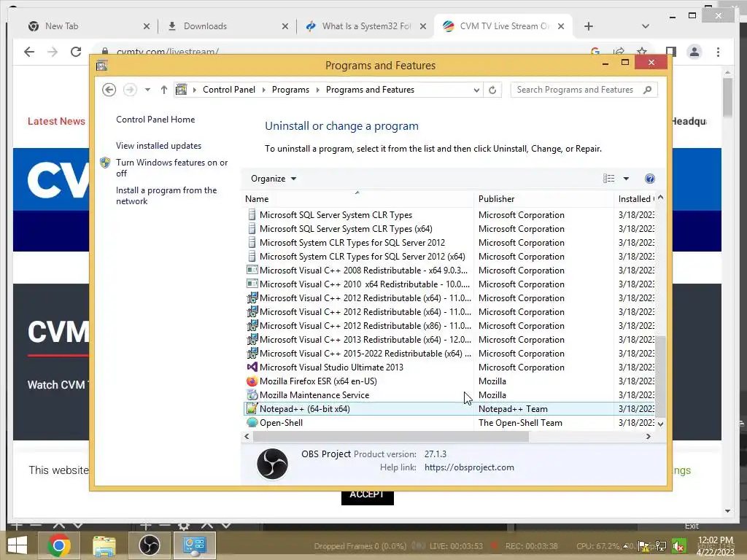Expand Control Panel breadcrumb arrow
Screen dimensions: 747x560
coord(263,90)
